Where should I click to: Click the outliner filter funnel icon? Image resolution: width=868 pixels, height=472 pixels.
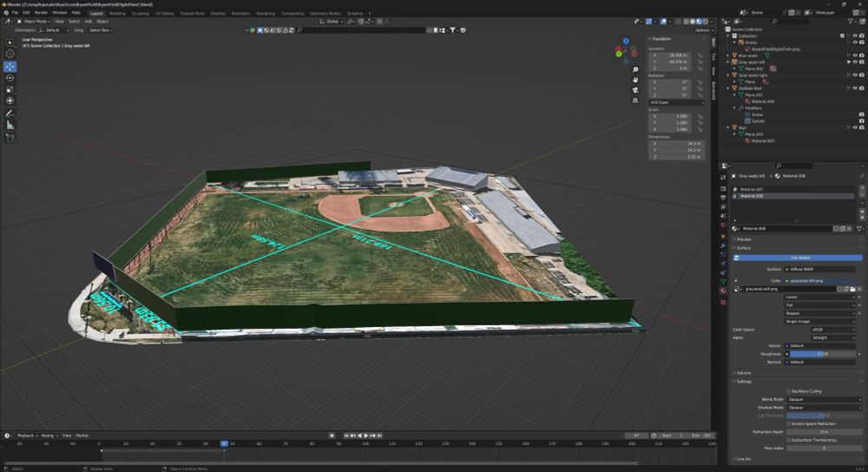[851, 21]
